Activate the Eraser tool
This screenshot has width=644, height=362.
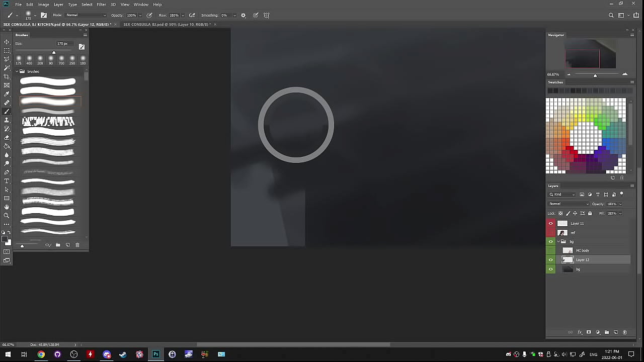click(7, 137)
